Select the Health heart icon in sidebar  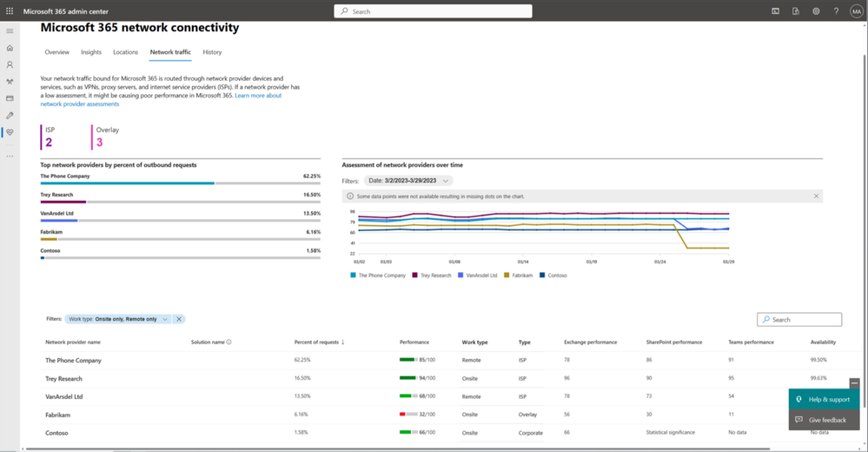coord(10,132)
